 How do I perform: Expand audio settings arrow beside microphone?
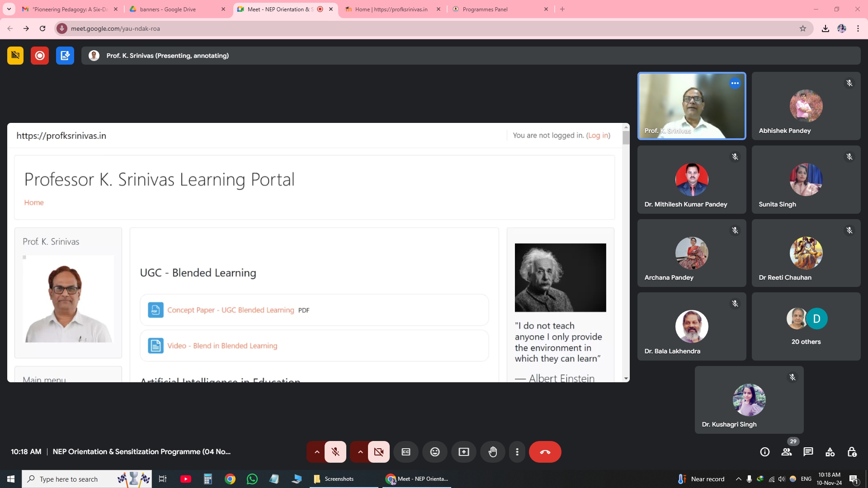[316, 452]
